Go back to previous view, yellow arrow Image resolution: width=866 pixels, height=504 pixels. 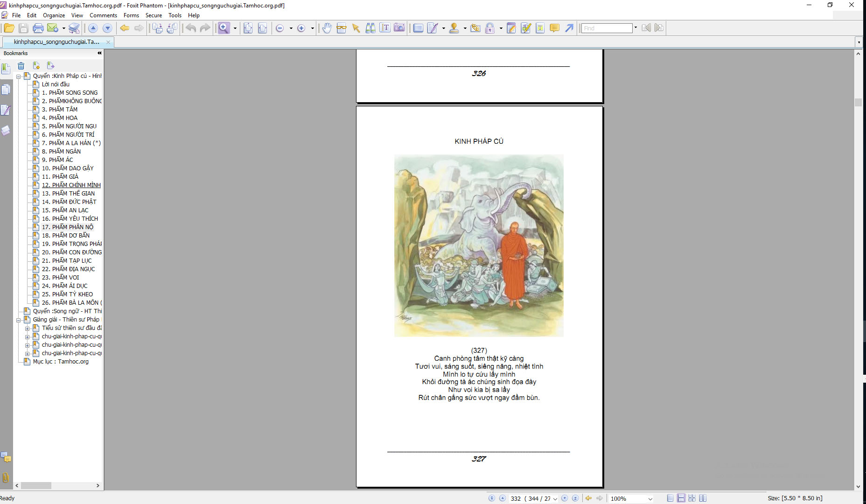(125, 28)
